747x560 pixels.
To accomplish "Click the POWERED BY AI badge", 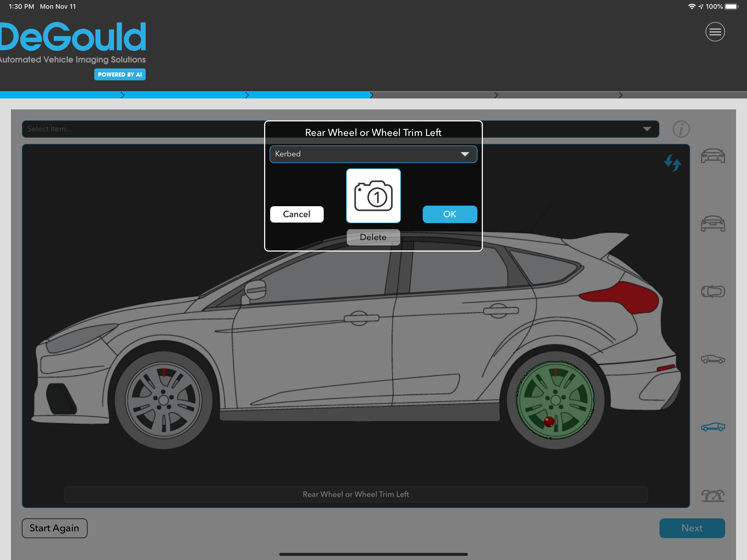I will [x=120, y=74].
